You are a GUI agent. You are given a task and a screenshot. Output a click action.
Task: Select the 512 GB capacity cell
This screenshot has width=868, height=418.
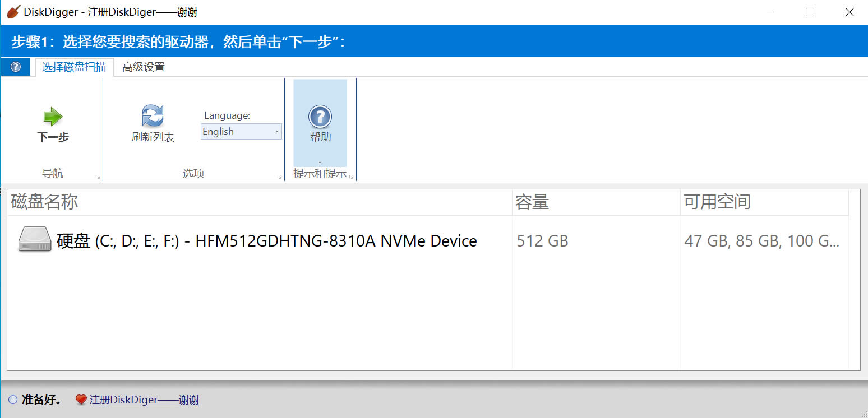tap(542, 241)
